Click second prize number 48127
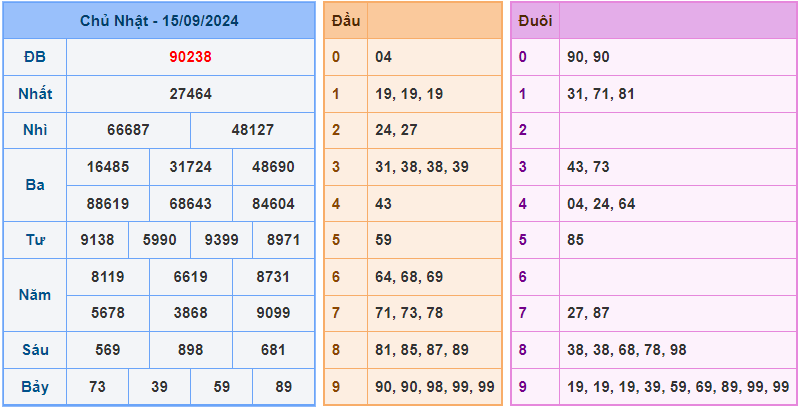 pos(252,130)
